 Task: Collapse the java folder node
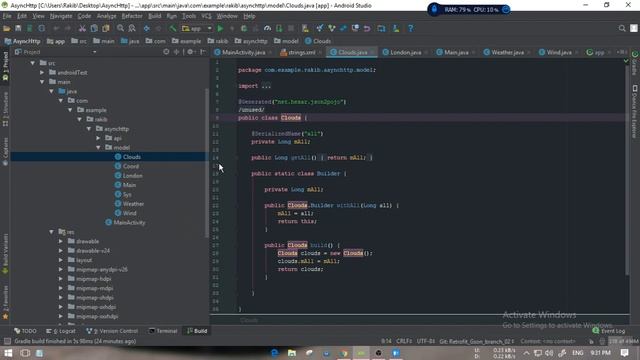[x=51, y=91]
